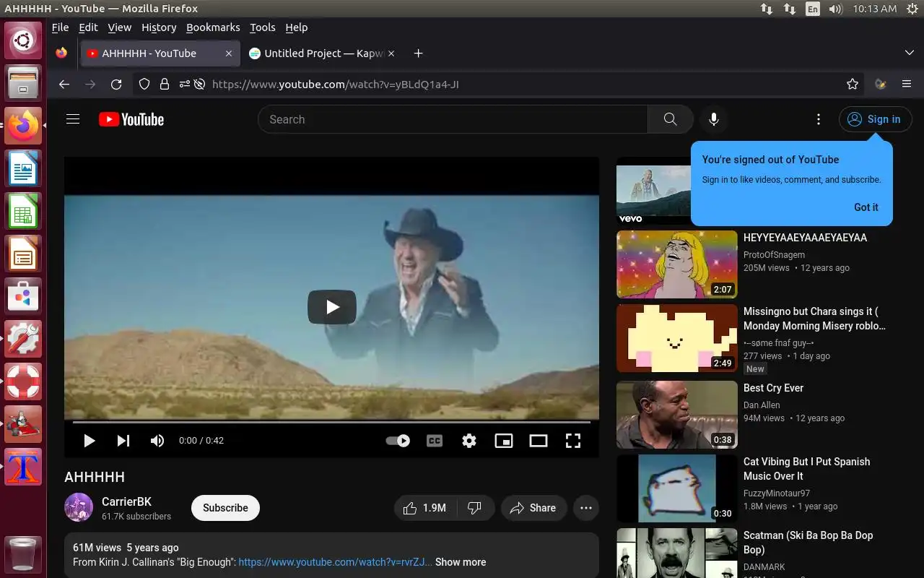Click the URL address bar
The height and width of the screenshot is (578, 924).
[x=498, y=85]
